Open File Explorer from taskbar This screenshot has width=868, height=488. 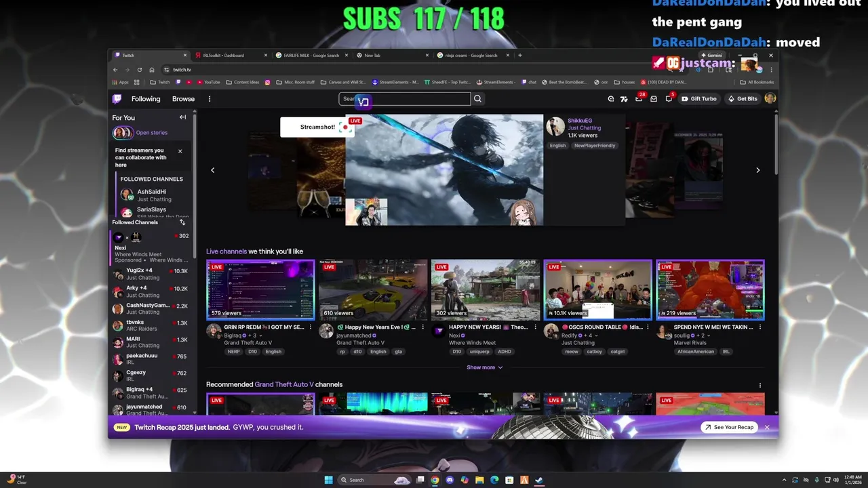pyautogui.click(x=479, y=480)
